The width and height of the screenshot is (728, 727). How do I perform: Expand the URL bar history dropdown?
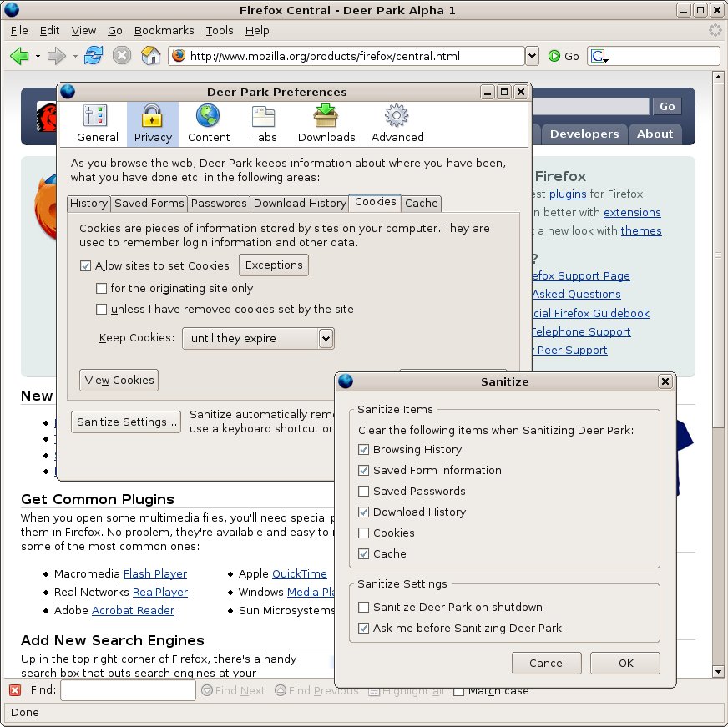click(x=532, y=56)
